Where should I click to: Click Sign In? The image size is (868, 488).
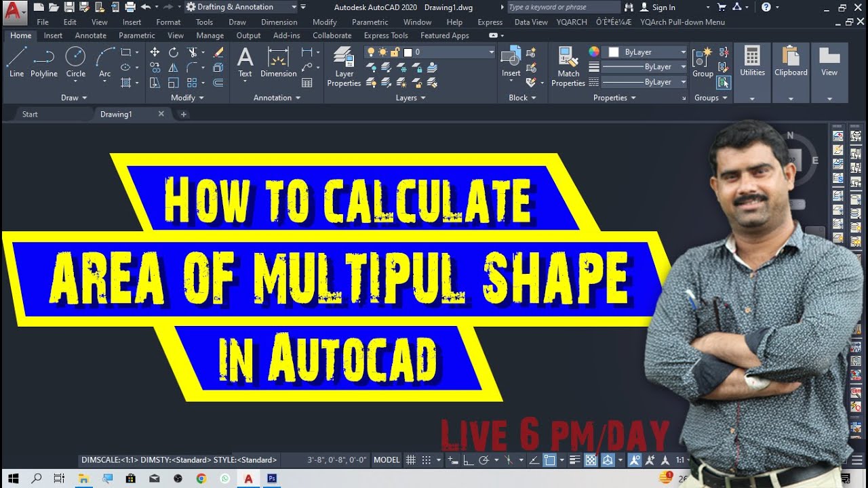[x=663, y=7]
